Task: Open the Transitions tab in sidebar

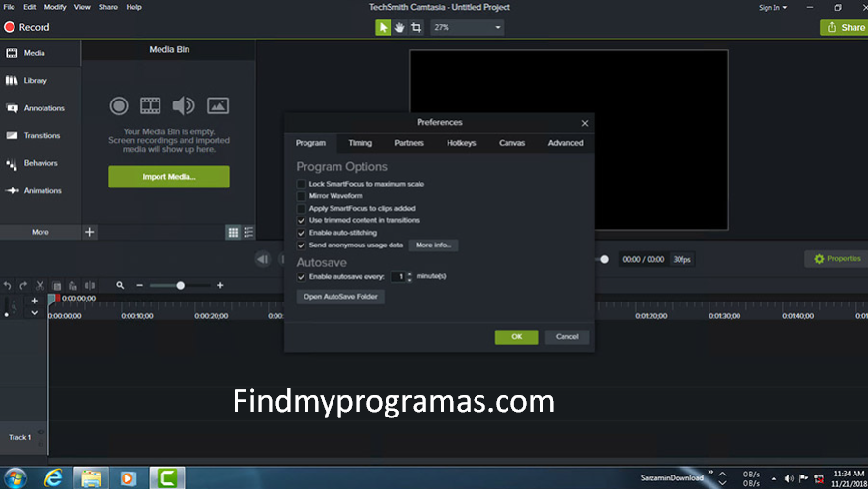Action: [x=41, y=135]
